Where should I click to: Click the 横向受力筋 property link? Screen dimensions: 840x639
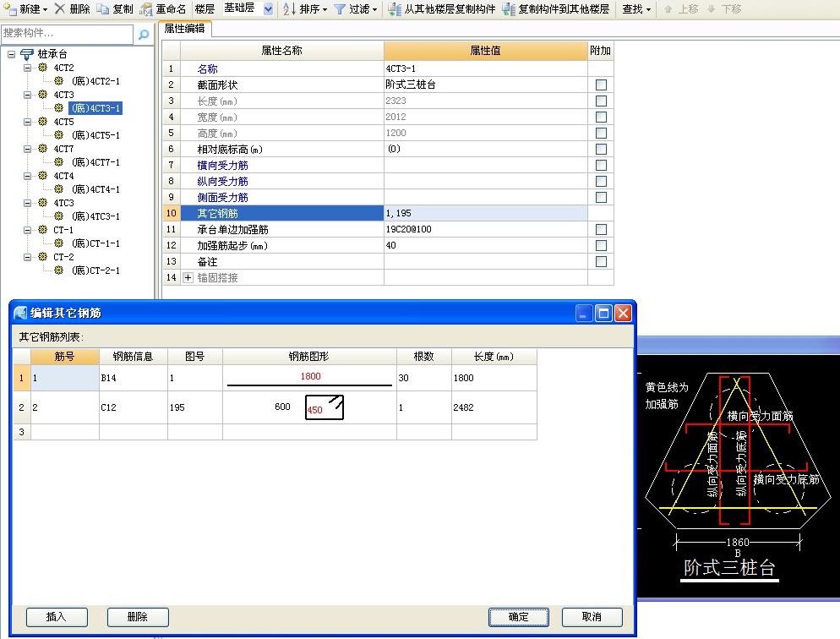[x=222, y=165]
